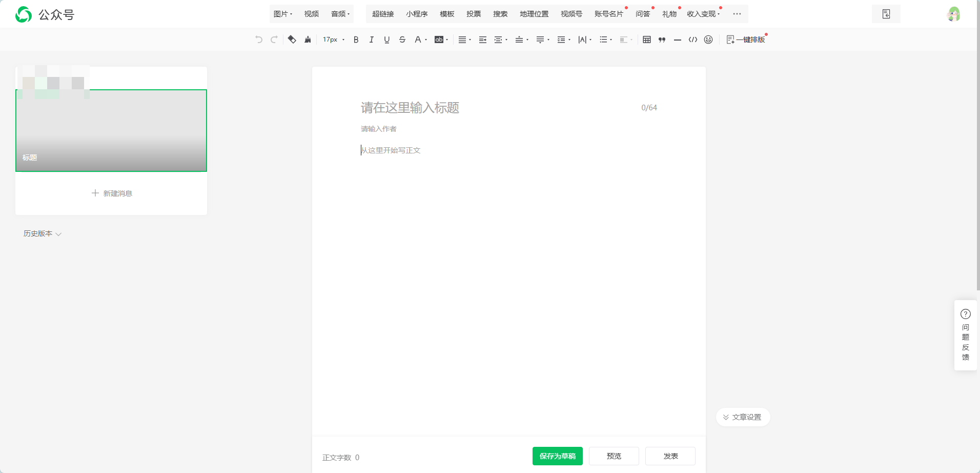Insert a code block with code icon

(692, 40)
